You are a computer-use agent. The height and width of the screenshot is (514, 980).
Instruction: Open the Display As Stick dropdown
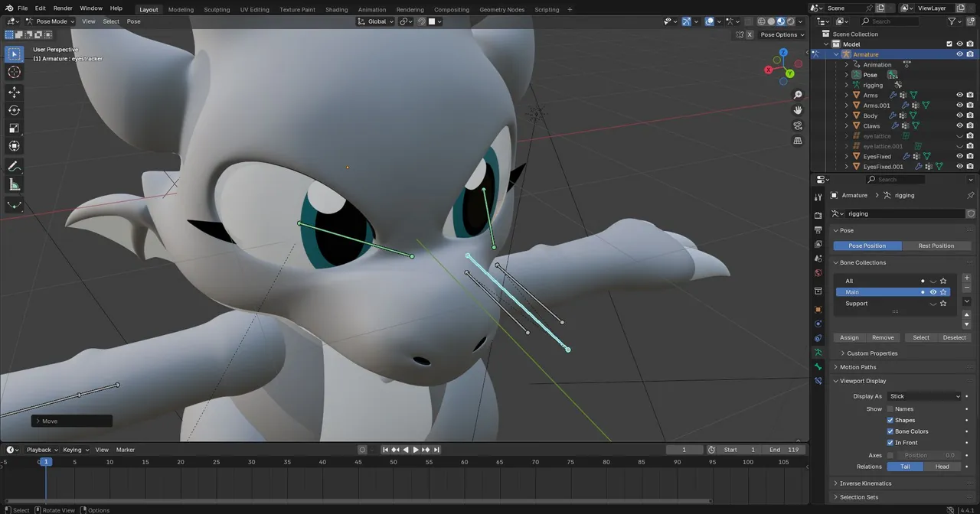click(924, 396)
